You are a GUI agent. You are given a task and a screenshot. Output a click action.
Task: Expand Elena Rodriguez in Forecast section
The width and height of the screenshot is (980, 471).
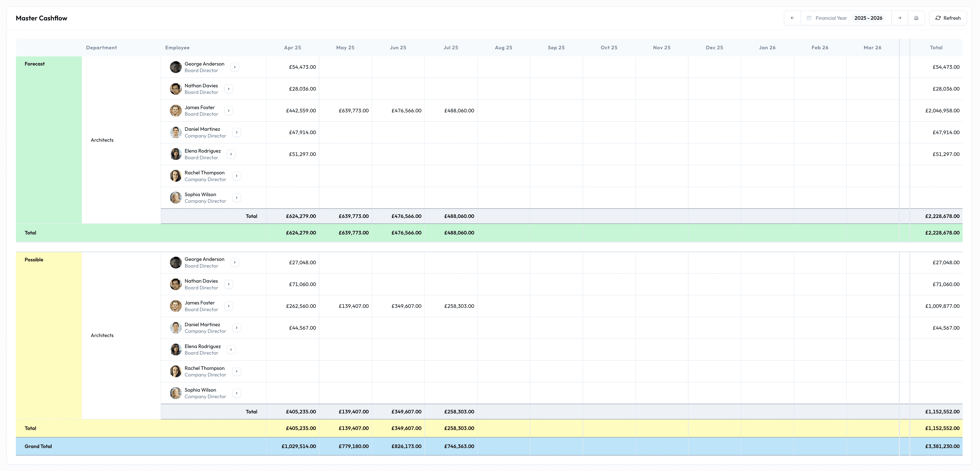[231, 154]
